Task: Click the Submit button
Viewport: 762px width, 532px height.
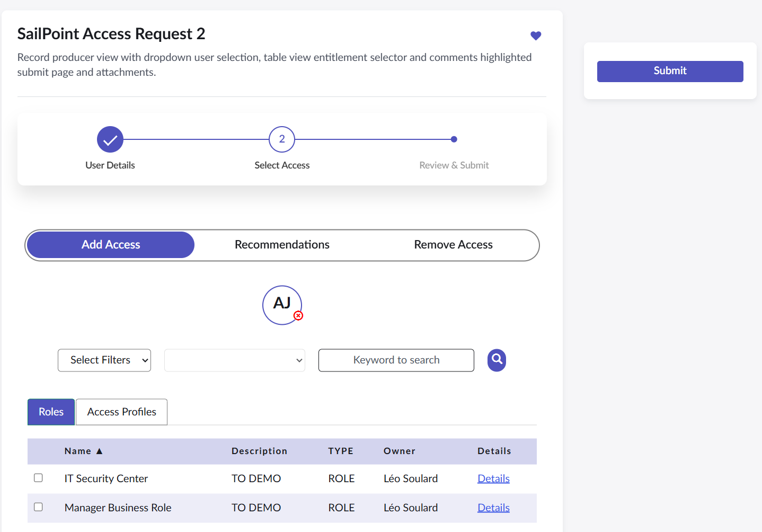Action: pyautogui.click(x=670, y=71)
